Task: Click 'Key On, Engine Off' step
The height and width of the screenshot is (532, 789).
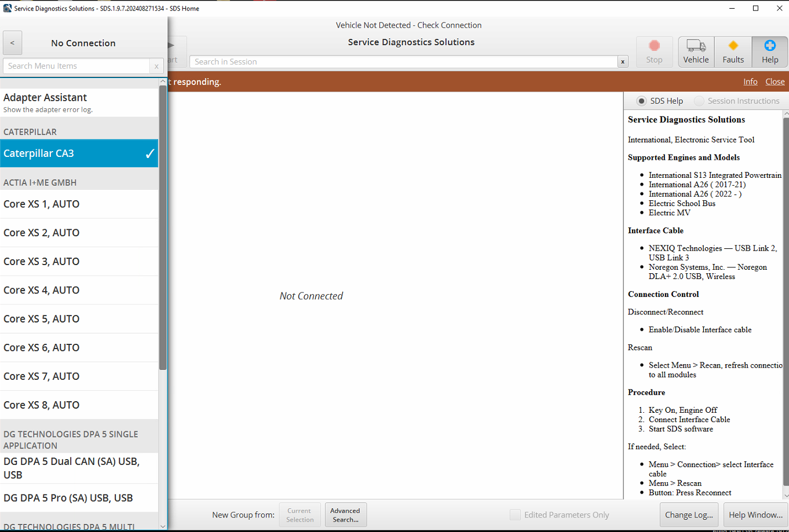Action: point(683,410)
